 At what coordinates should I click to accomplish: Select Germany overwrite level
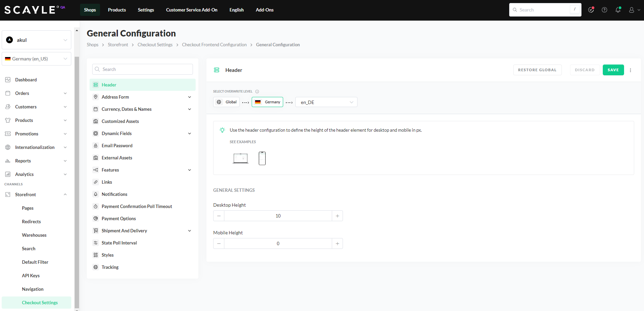(x=267, y=102)
